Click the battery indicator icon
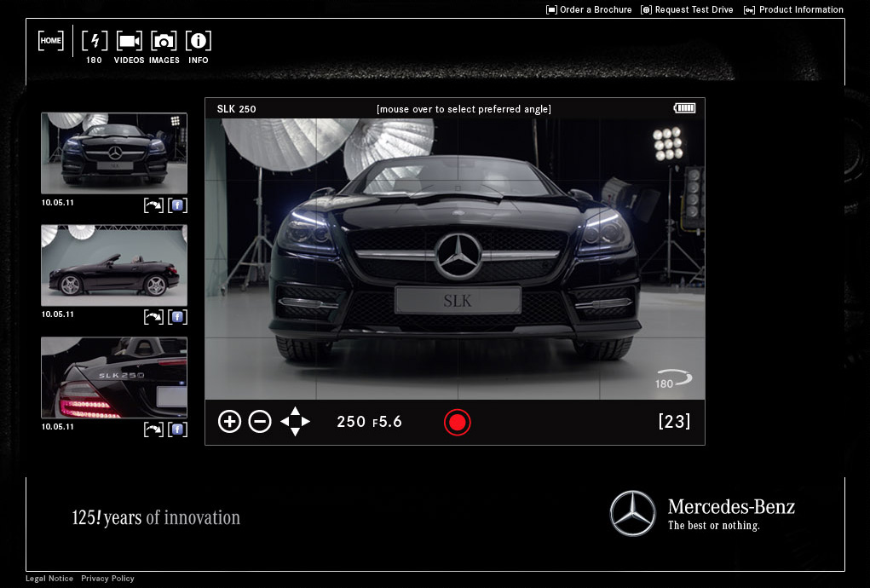 pyautogui.click(x=685, y=107)
